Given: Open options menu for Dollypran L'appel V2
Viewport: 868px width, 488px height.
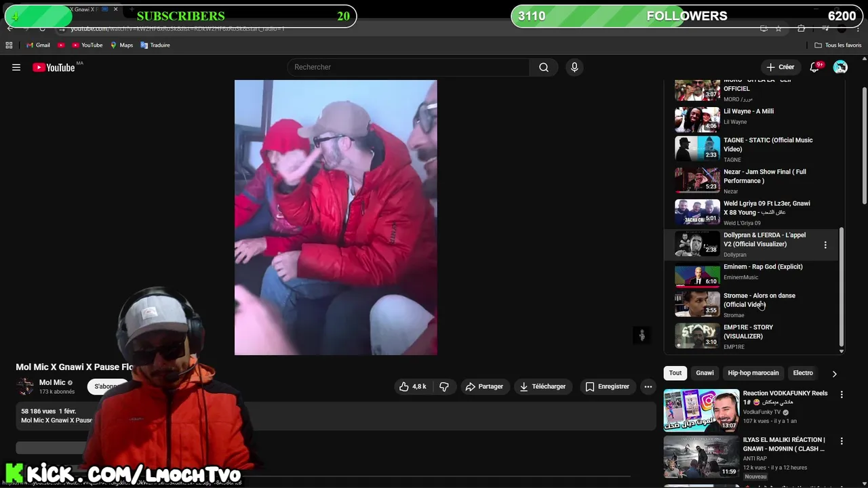Looking at the screenshot, I should pos(825,245).
